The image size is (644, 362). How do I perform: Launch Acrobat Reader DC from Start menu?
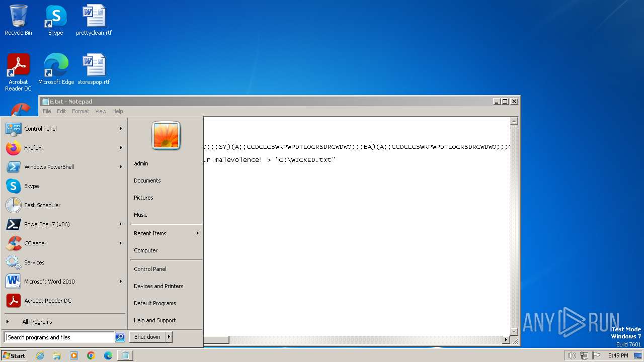pos(64,301)
